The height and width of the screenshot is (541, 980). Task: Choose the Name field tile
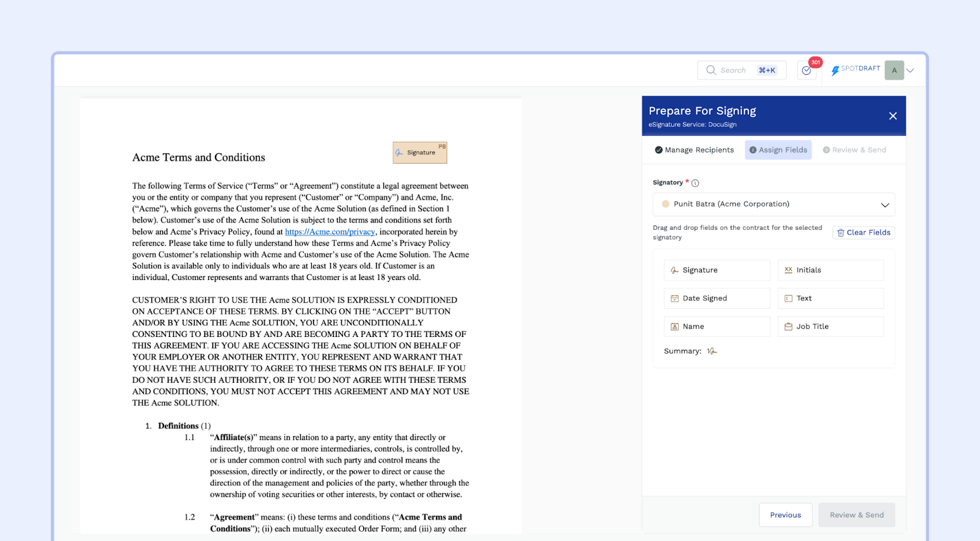717,327
